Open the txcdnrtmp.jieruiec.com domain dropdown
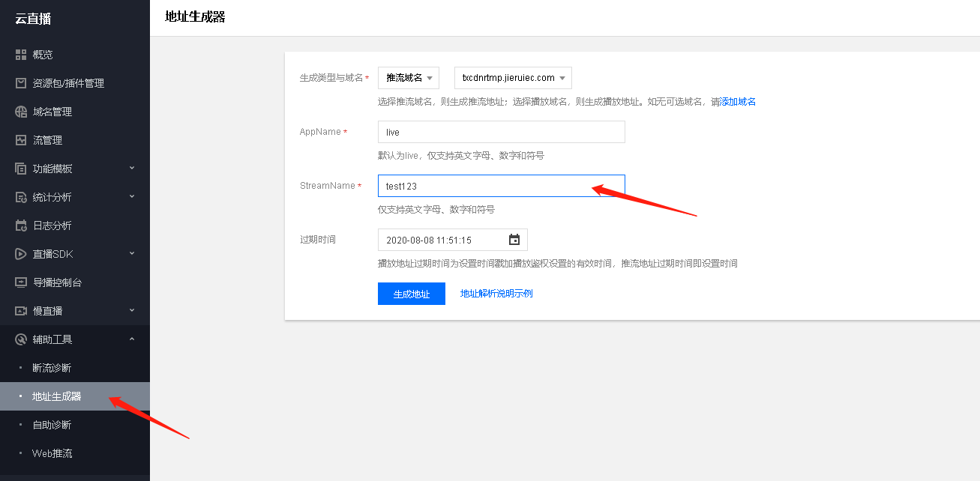Image resolution: width=980 pixels, height=481 pixels. (513, 78)
